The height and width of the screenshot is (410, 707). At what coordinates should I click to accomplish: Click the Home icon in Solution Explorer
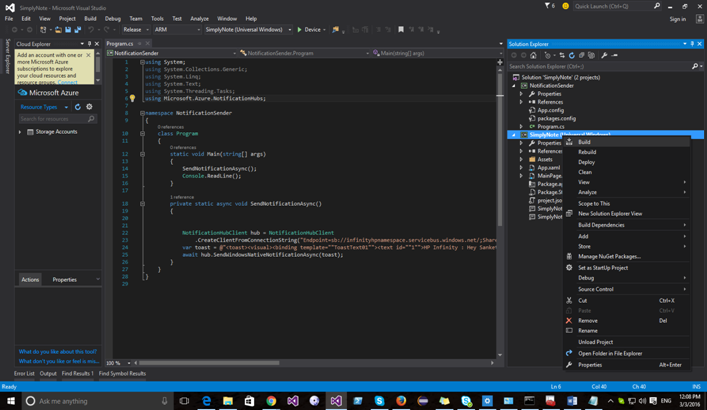click(534, 55)
